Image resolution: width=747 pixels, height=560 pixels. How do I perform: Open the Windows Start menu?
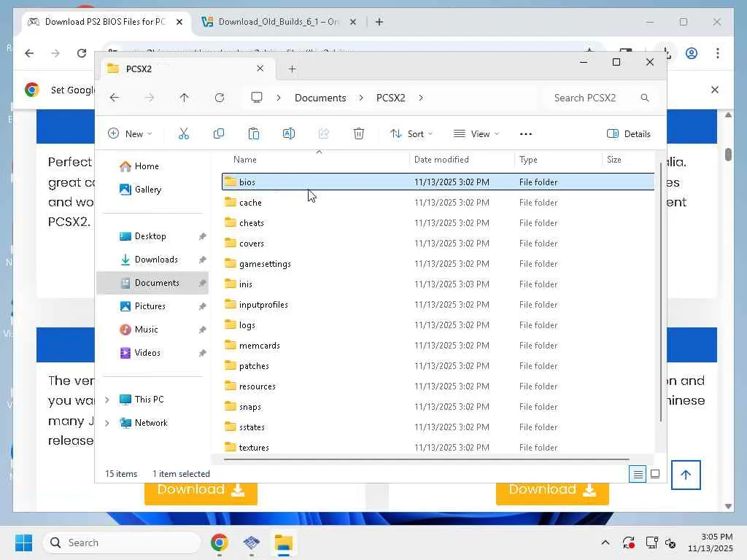[x=23, y=542]
